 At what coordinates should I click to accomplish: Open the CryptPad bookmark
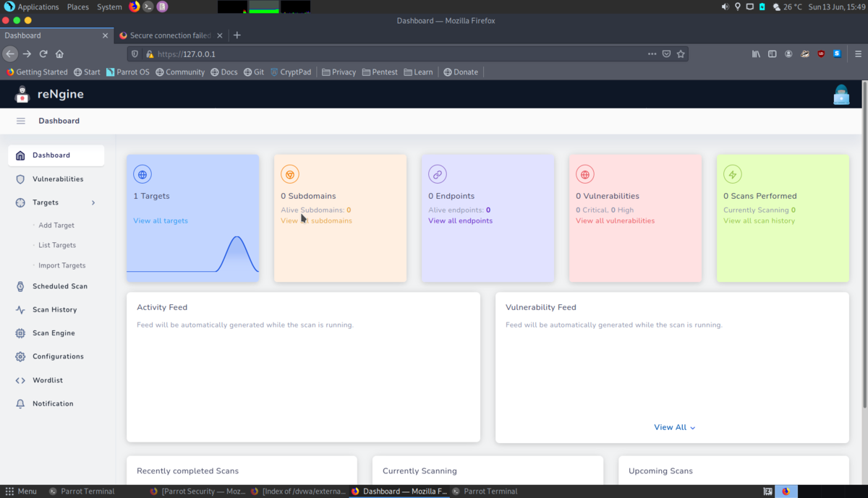[291, 72]
